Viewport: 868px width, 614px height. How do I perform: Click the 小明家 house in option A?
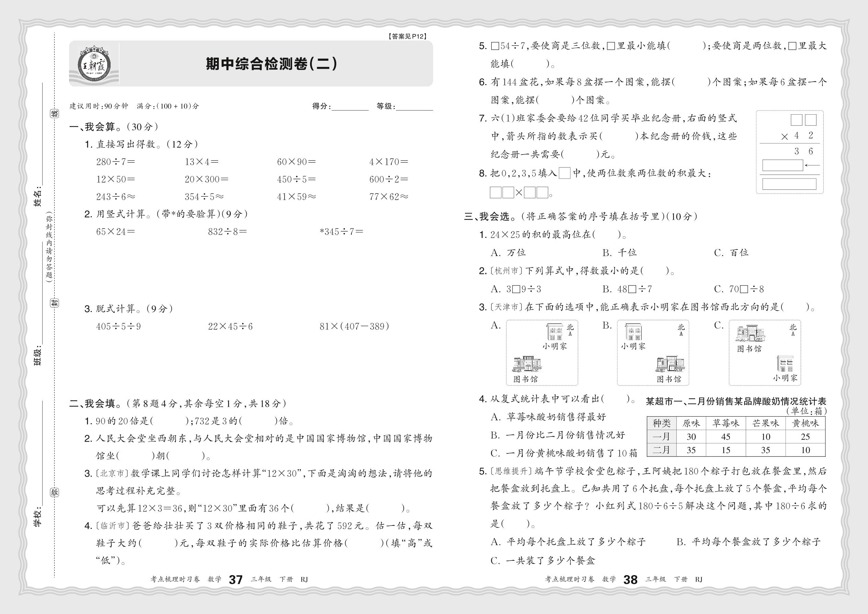tap(555, 332)
